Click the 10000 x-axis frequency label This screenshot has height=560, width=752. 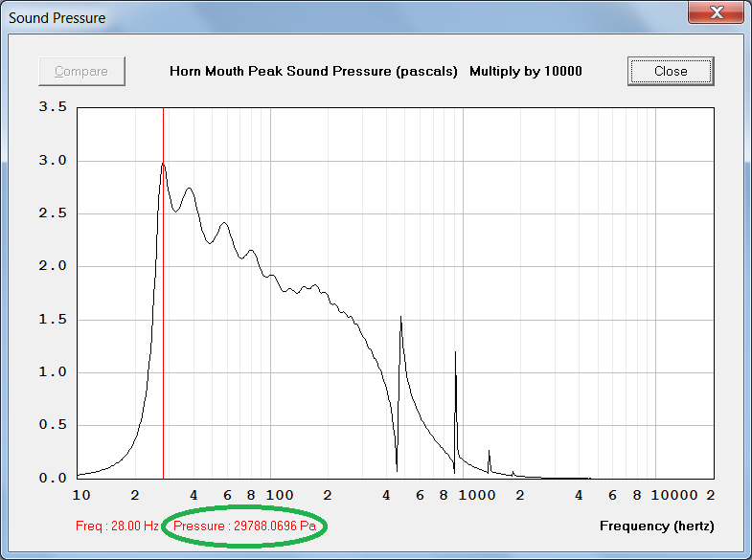coord(674,495)
